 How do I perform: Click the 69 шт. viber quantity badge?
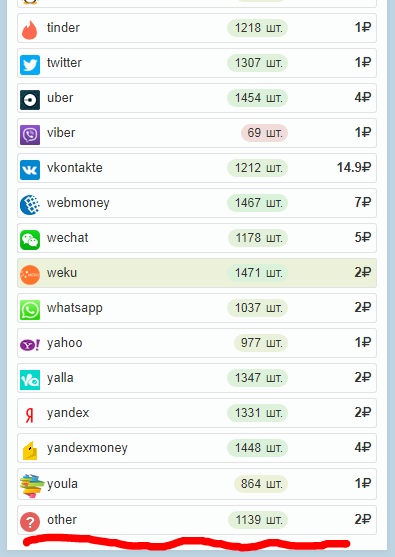tap(264, 133)
